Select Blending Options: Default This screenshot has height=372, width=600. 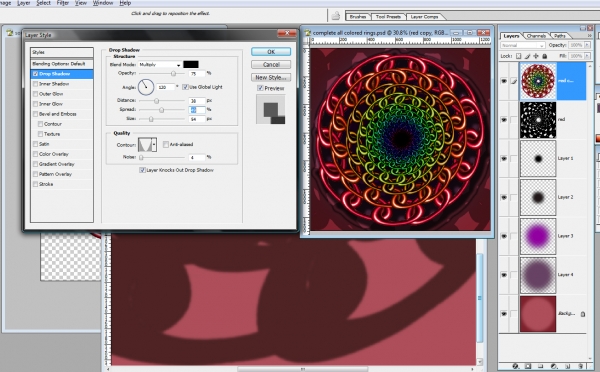[62, 64]
